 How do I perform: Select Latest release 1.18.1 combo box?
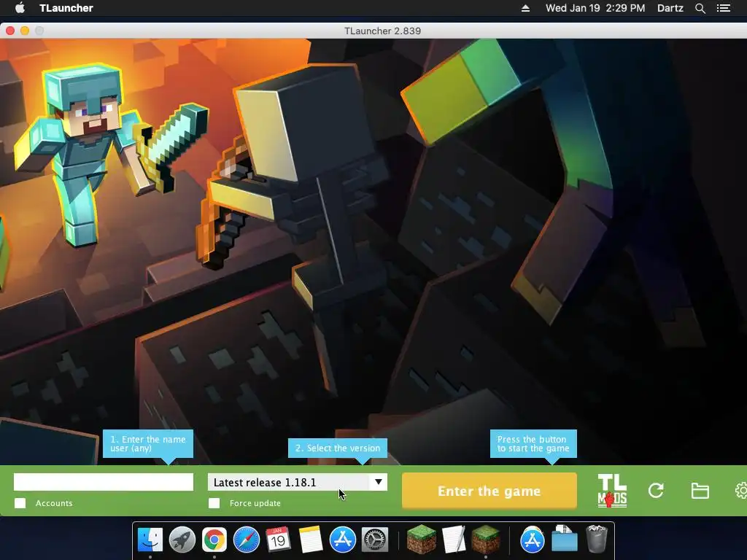tap(298, 482)
